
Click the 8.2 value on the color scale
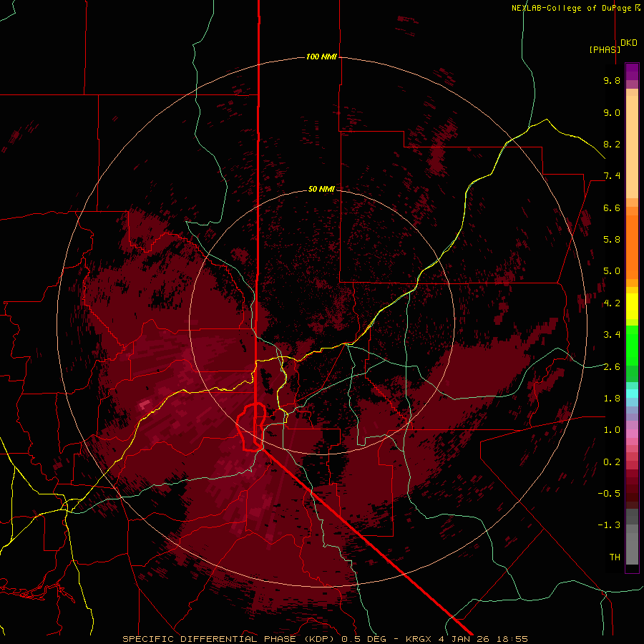pyautogui.click(x=612, y=144)
